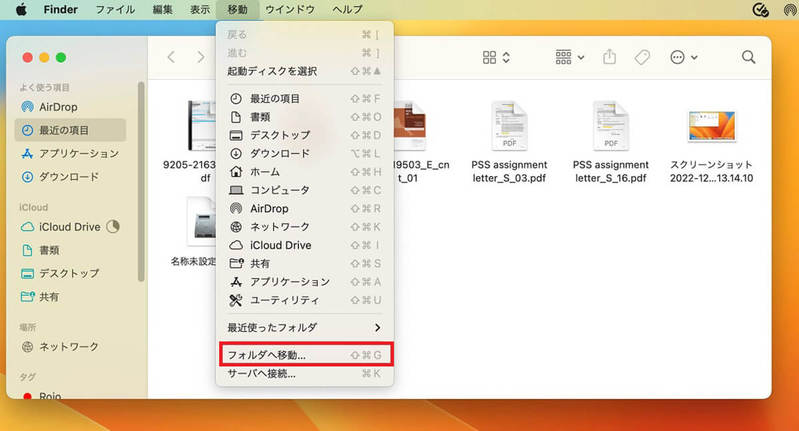Click the Edit Tags toolbar icon

[642, 57]
